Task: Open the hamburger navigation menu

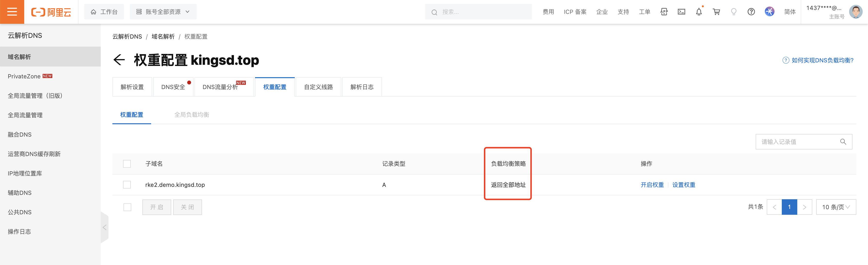Action: pyautogui.click(x=12, y=12)
